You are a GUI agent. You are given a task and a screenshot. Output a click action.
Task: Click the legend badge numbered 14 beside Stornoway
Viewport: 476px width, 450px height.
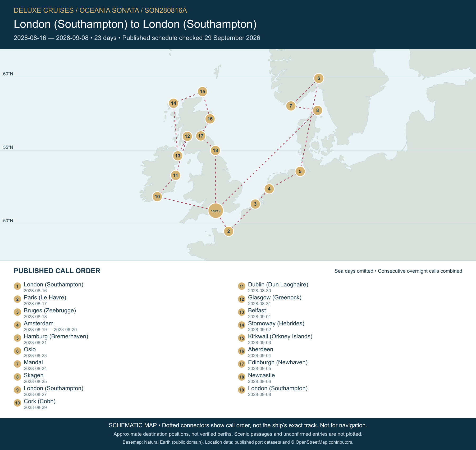pos(242,325)
